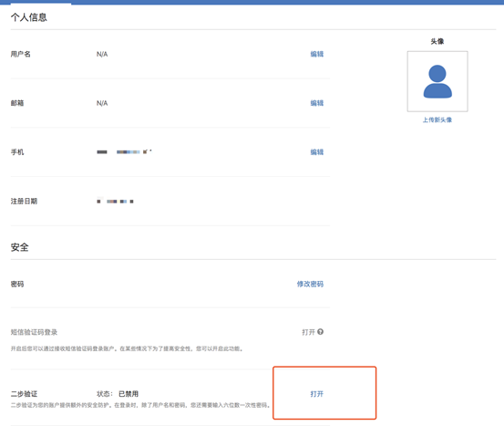This screenshot has width=504, height=426.
Task: Click the 用户名 row label
Action: (x=21, y=54)
